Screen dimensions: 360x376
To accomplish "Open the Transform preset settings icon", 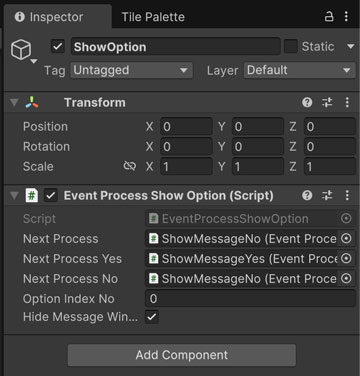I will [x=327, y=102].
